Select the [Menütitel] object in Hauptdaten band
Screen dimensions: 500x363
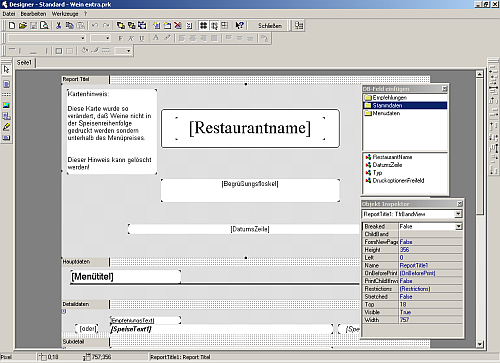[x=125, y=277]
